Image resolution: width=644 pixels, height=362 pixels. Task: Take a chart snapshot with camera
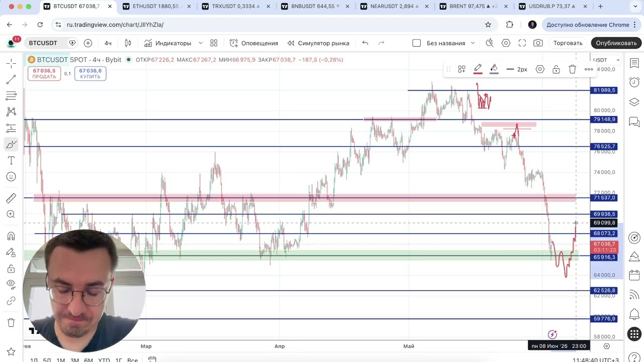pos(538,43)
